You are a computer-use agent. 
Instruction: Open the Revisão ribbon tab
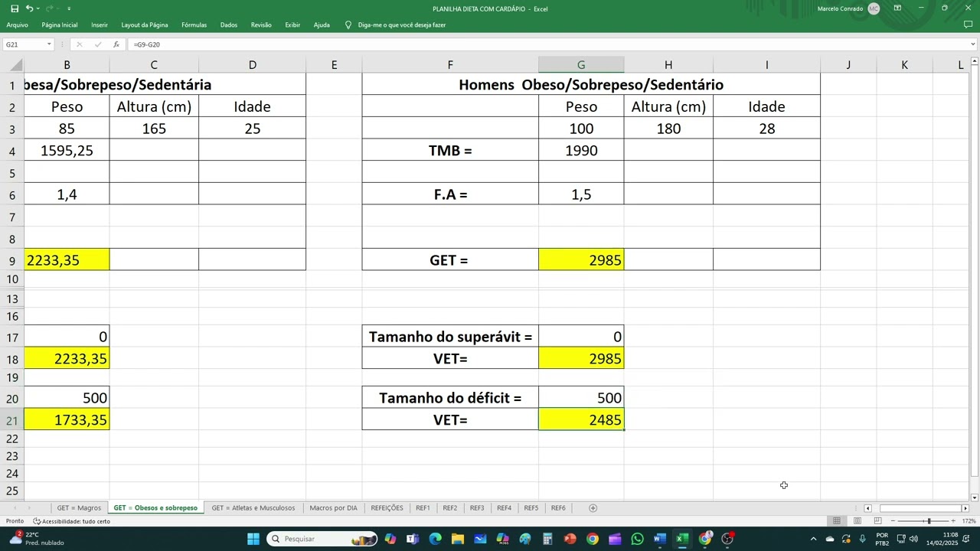pos(261,25)
